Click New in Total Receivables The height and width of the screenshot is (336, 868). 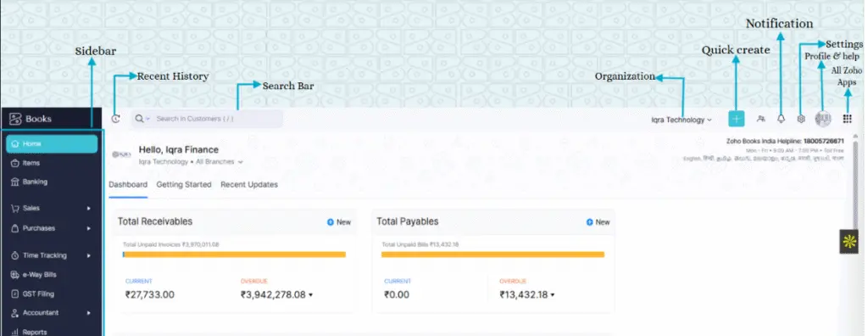[339, 221]
